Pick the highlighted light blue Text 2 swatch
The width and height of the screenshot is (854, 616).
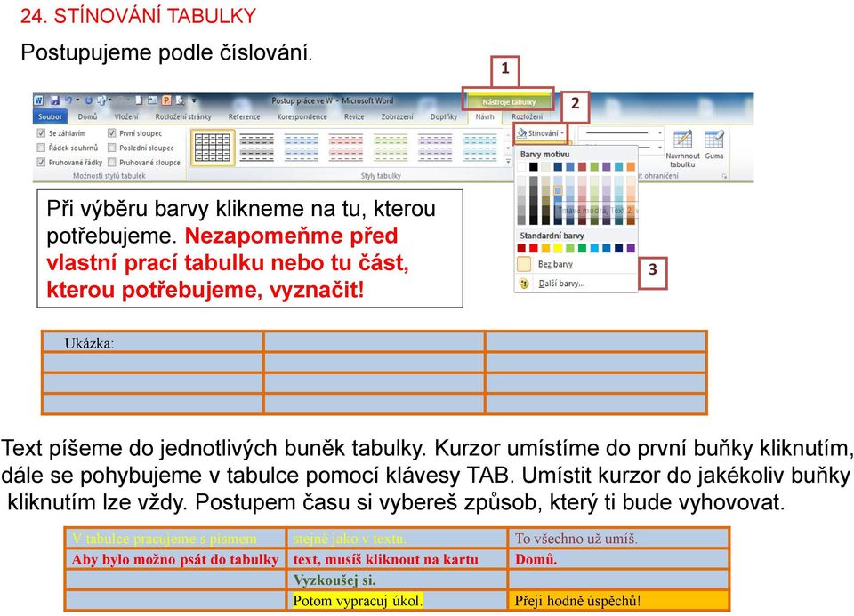click(x=558, y=190)
